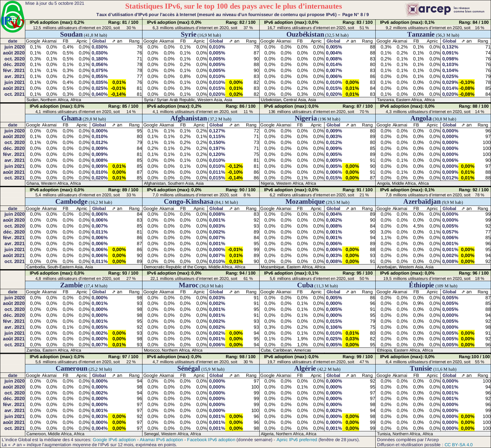Click the Tanzanie country heading
Viewport: 491px width, 448px height.
tap(433, 35)
